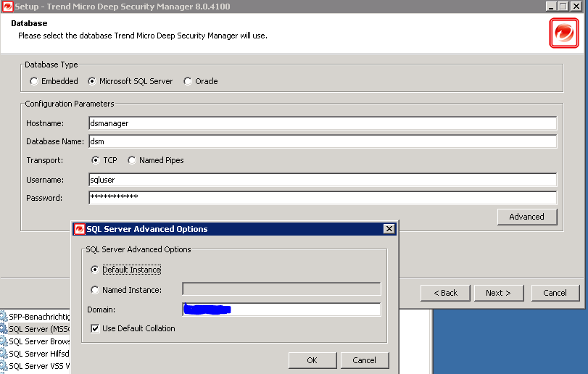The image size is (588, 374).
Task: Select TCP transport option
Action: [x=96, y=160]
